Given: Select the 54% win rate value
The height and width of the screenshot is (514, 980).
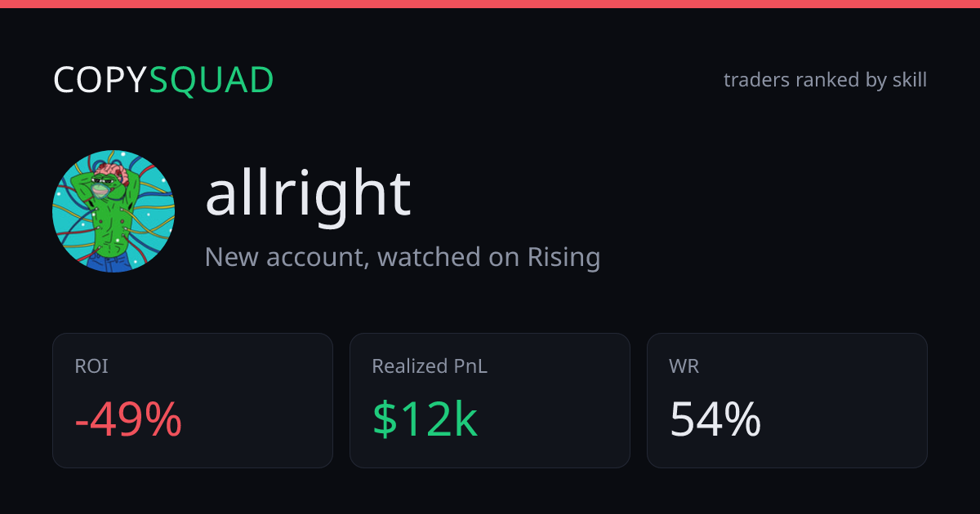Looking at the screenshot, I should click(715, 419).
